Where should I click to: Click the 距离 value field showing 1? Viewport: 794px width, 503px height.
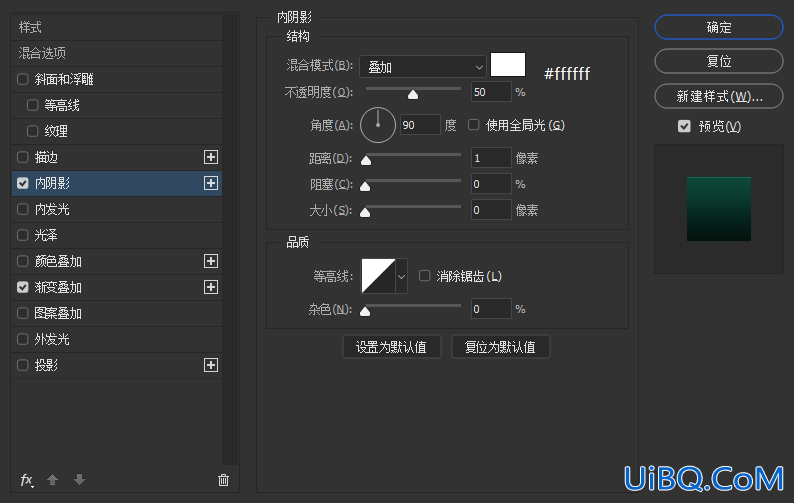[x=491, y=158]
